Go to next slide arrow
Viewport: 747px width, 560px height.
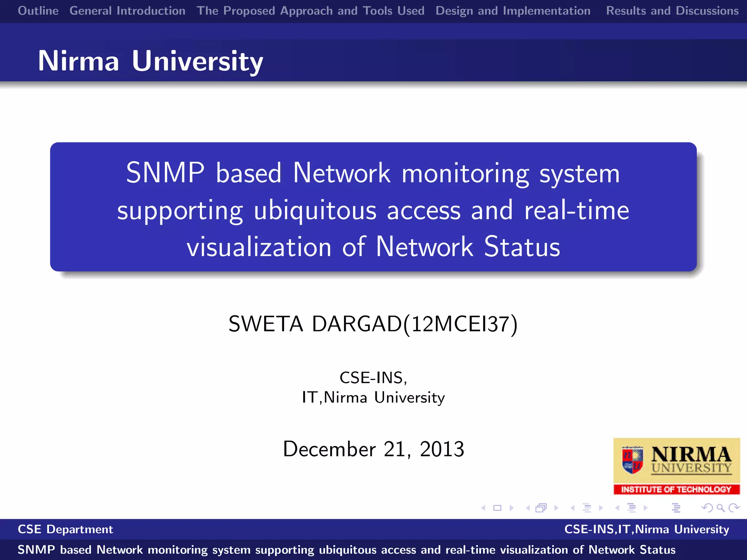(511, 508)
